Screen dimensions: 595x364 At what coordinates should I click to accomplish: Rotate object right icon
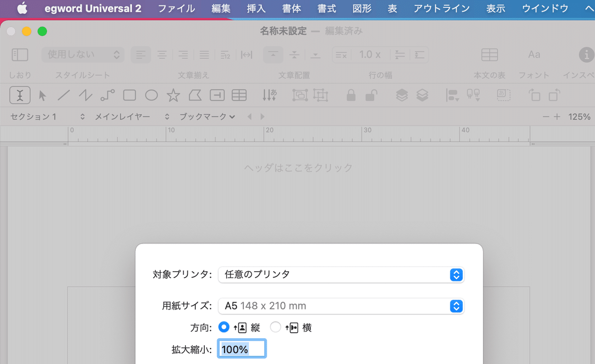pyautogui.click(x=555, y=95)
